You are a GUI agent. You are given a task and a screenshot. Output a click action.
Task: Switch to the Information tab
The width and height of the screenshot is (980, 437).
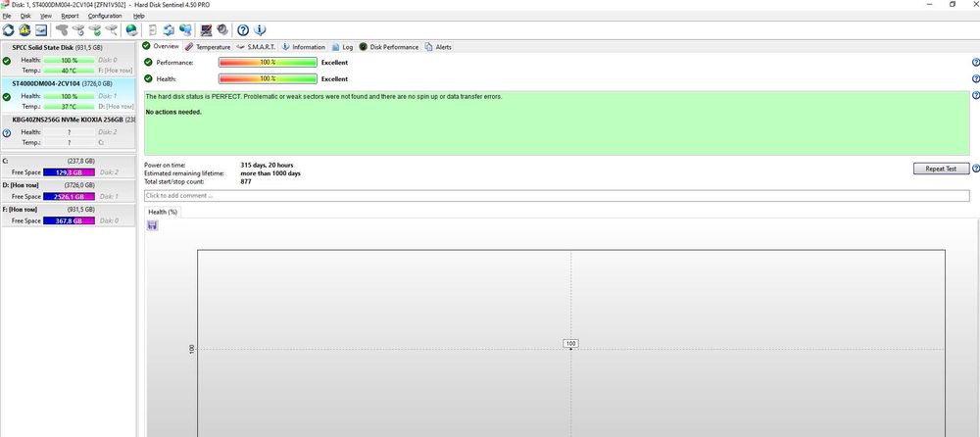(303, 47)
